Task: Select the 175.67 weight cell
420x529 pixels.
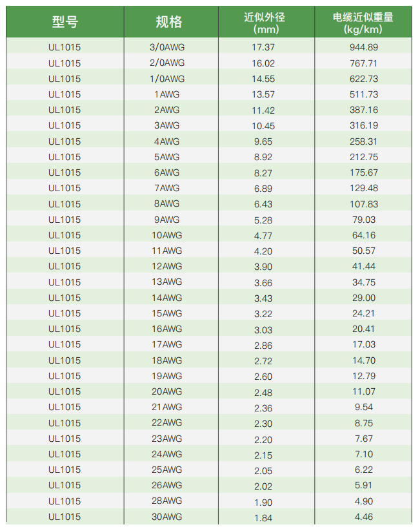Action: pos(363,172)
